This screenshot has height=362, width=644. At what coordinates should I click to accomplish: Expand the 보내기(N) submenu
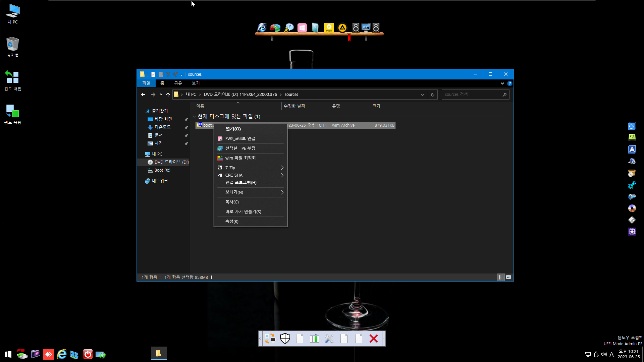coord(251,192)
